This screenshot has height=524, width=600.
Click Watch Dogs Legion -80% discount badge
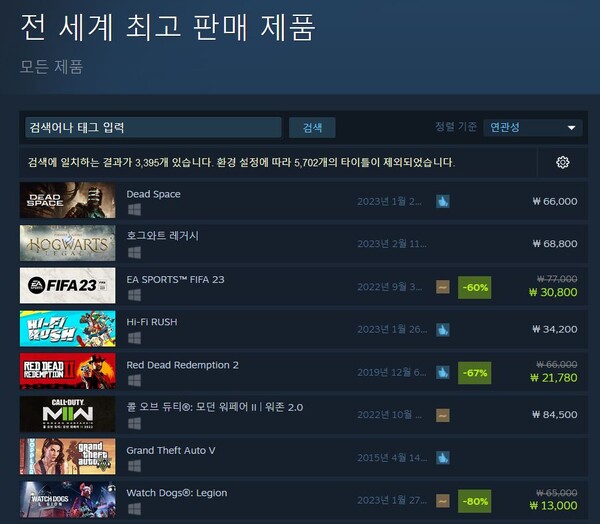474,501
